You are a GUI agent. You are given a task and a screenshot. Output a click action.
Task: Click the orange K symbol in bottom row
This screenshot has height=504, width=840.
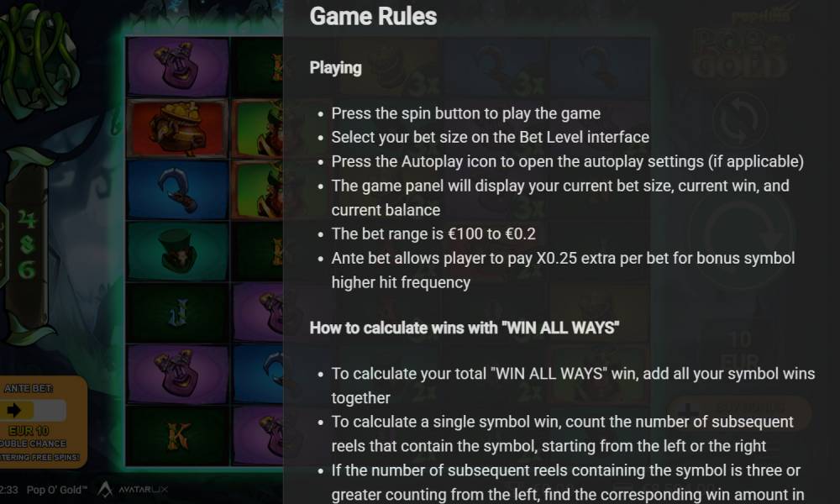[177, 435]
